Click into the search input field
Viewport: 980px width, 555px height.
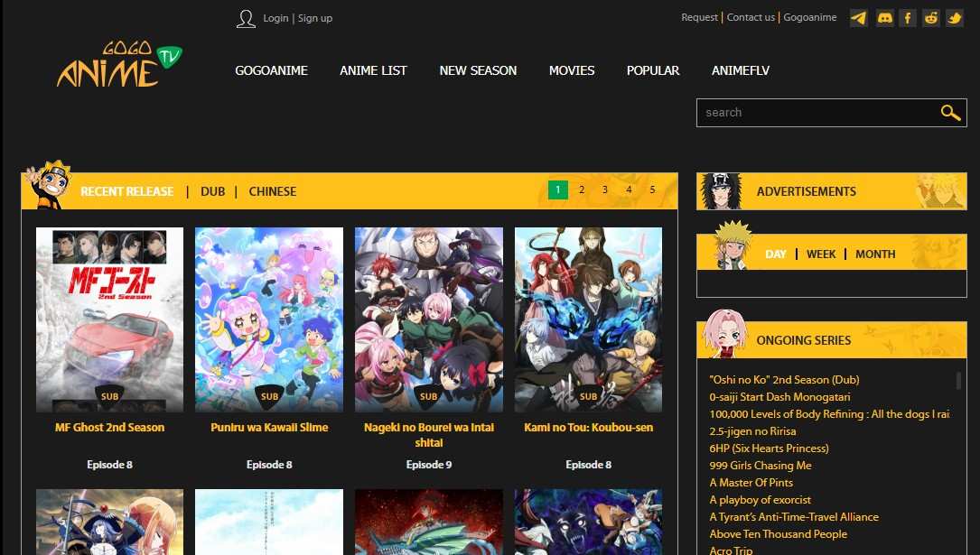click(x=813, y=113)
